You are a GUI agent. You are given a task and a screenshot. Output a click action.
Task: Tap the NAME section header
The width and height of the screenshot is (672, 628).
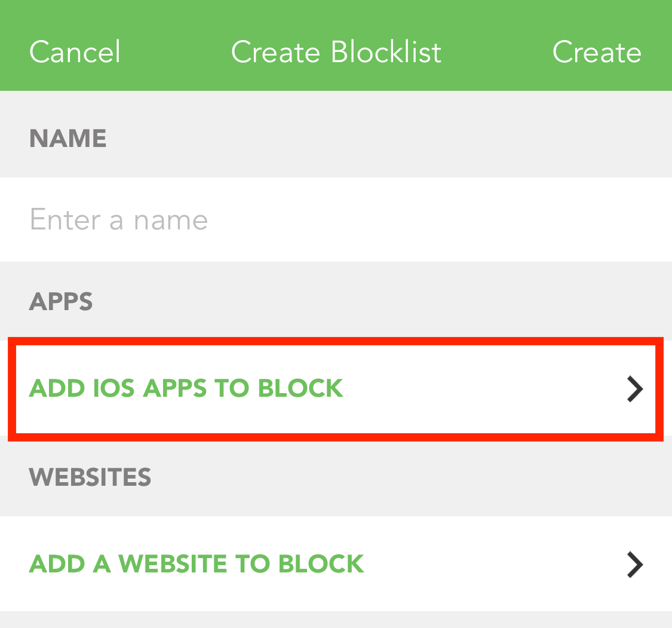pyautogui.click(x=67, y=138)
